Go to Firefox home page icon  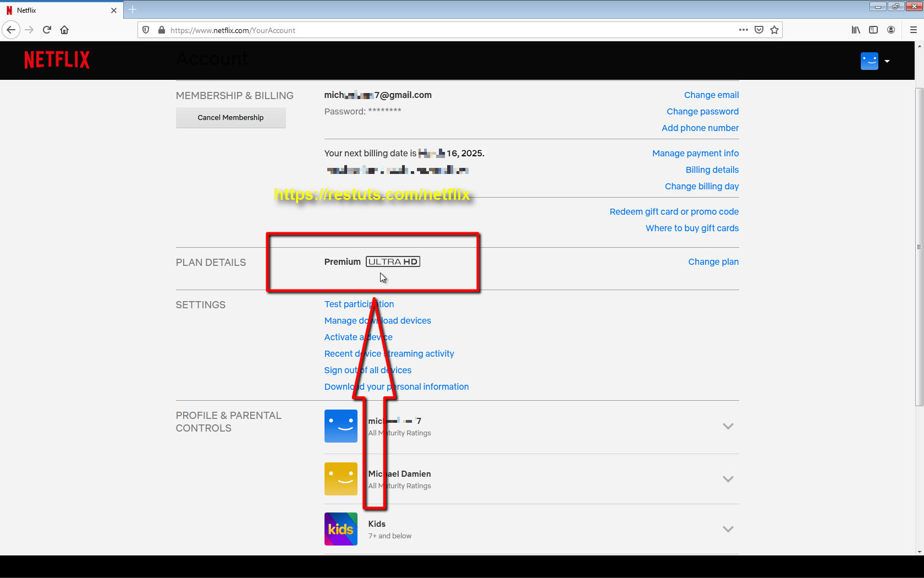click(x=64, y=30)
